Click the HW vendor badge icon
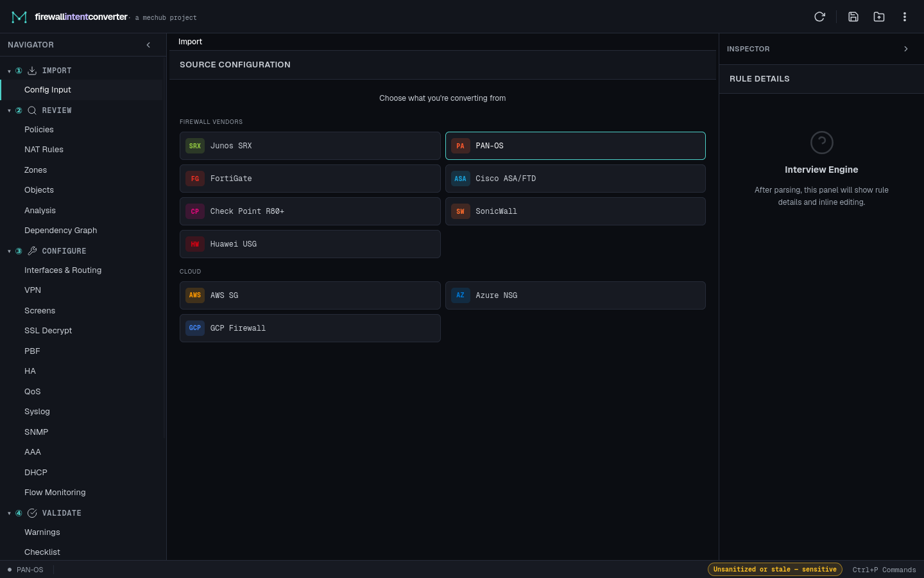 pyautogui.click(x=195, y=244)
